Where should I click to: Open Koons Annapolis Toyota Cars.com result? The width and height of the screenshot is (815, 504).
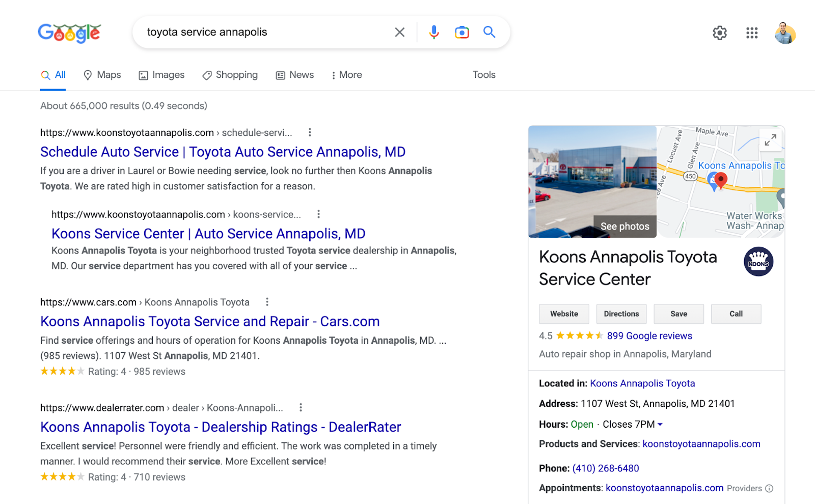click(210, 321)
